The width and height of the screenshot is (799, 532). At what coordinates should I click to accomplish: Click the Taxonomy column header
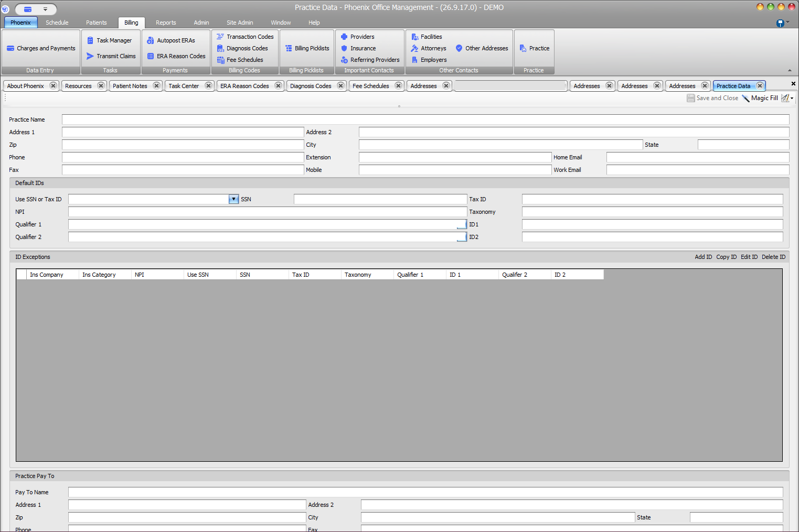[367, 275]
